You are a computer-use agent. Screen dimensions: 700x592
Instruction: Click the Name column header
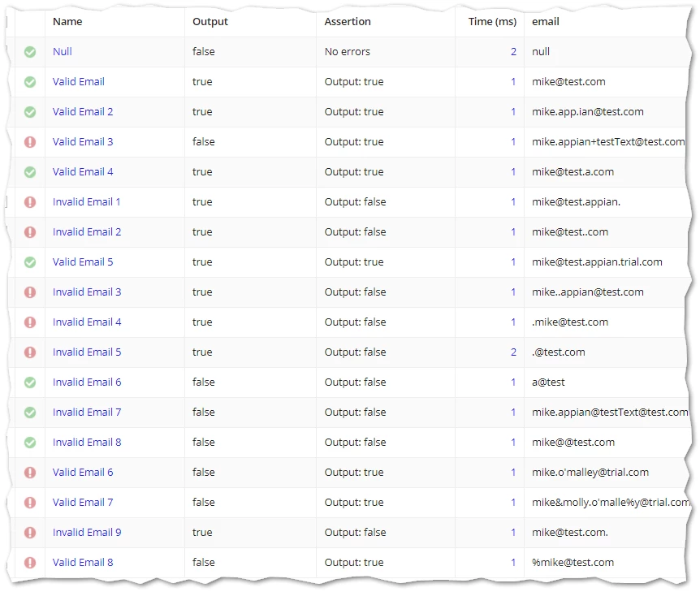67,21
